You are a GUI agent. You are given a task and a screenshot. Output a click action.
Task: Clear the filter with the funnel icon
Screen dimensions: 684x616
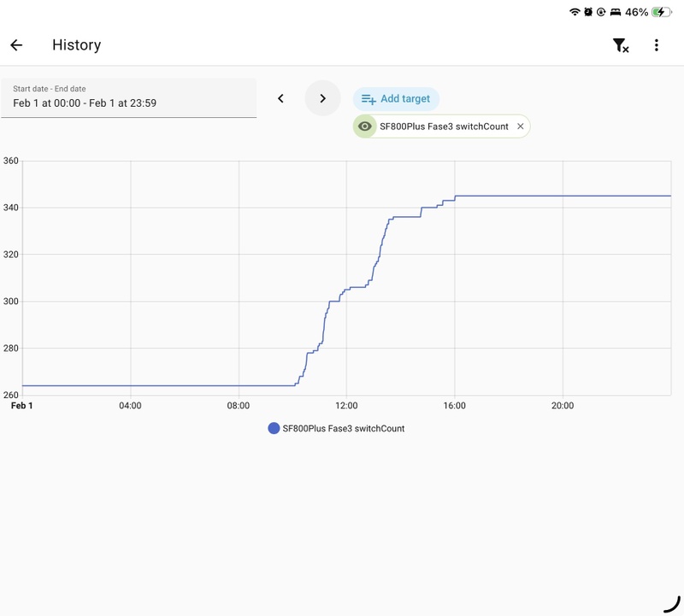click(621, 45)
